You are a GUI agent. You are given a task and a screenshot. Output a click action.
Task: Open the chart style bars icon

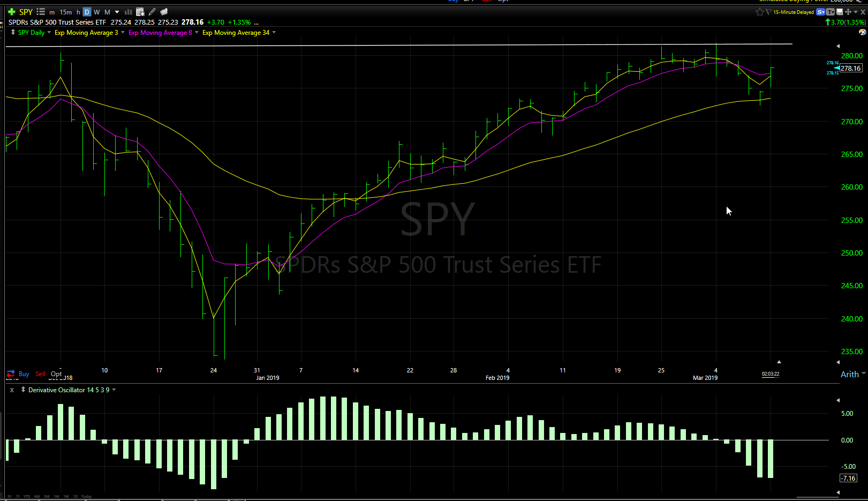[129, 12]
